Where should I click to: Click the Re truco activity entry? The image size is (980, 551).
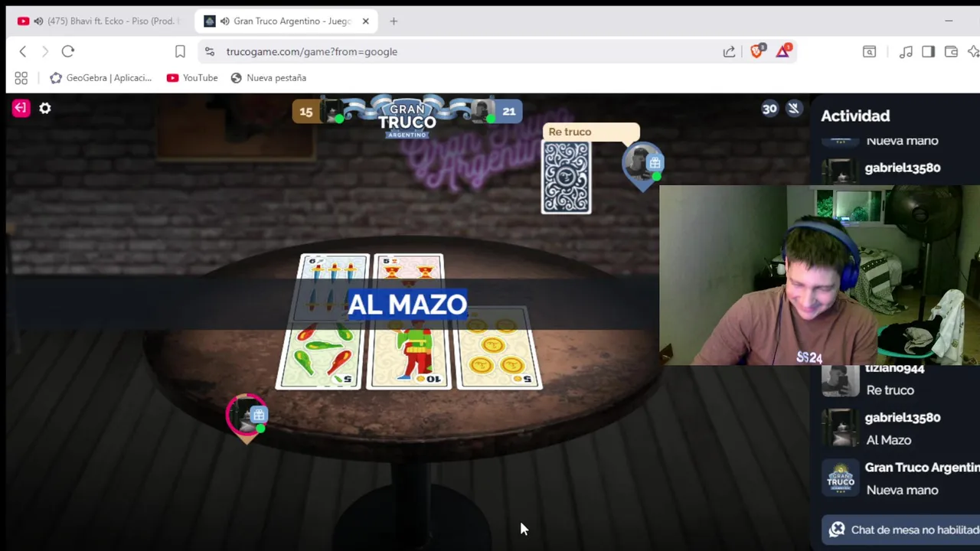tap(890, 390)
